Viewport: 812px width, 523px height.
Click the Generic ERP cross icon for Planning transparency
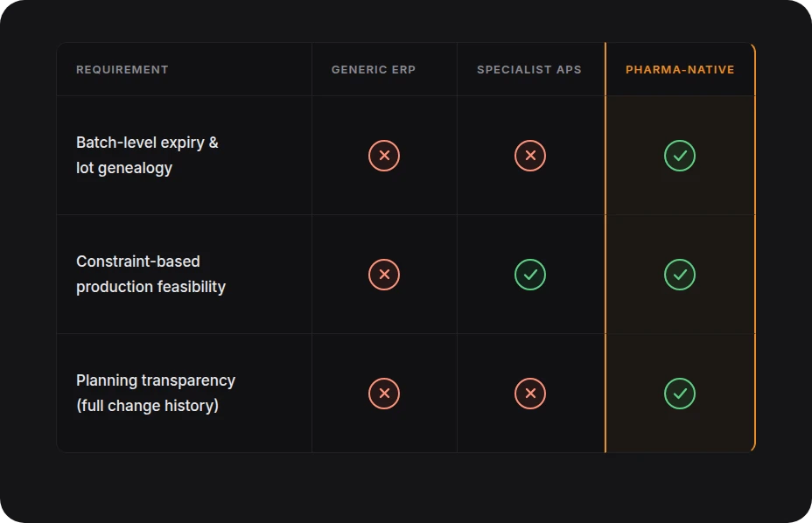(384, 394)
